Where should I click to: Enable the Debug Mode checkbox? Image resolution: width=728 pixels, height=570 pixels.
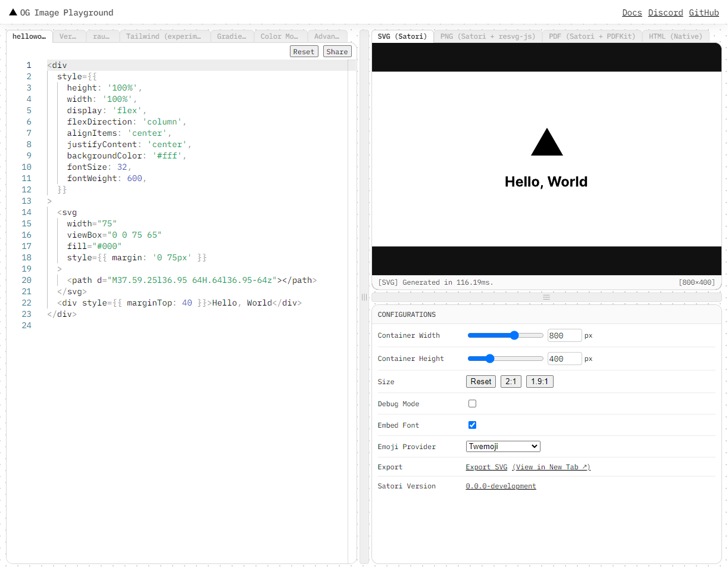click(472, 404)
